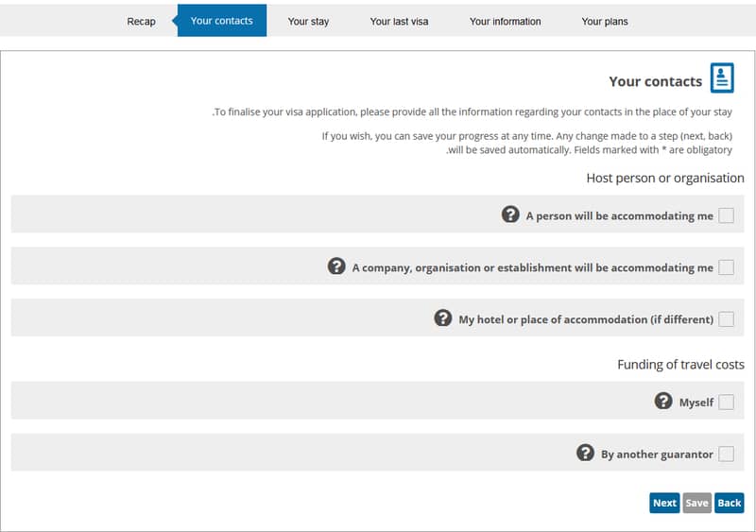Viewport: 756px width, 532px height.
Task: Click the 'Your contacts' page title
Action: pos(655,81)
